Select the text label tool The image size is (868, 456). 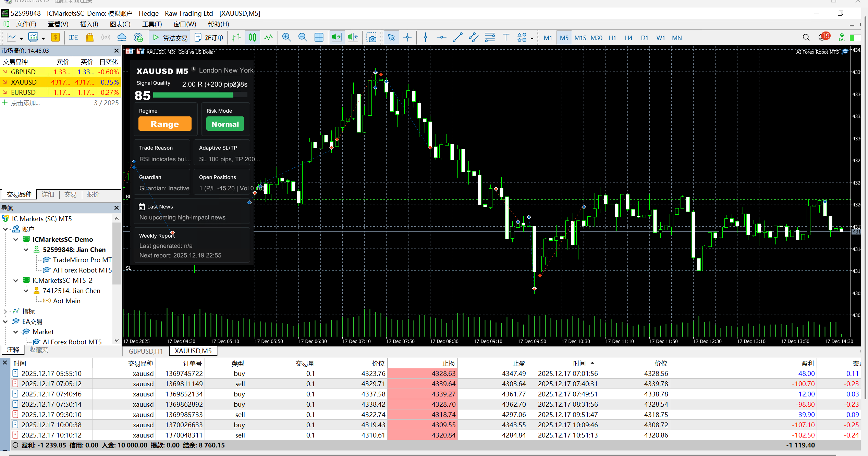click(506, 38)
